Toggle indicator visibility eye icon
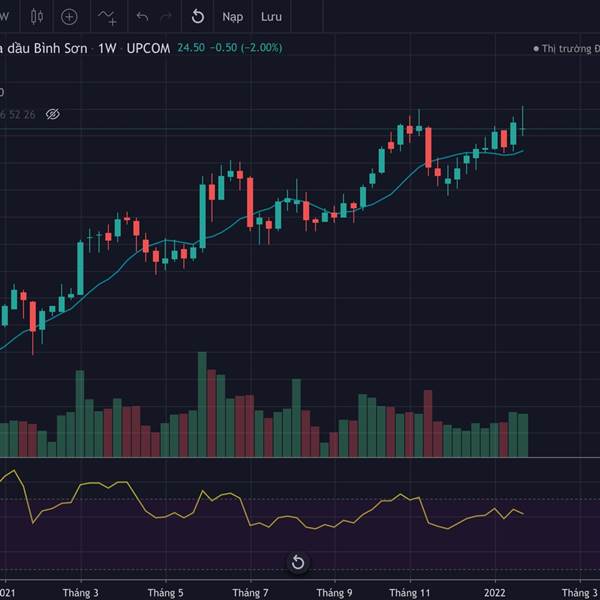 pyautogui.click(x=53, y=114)
